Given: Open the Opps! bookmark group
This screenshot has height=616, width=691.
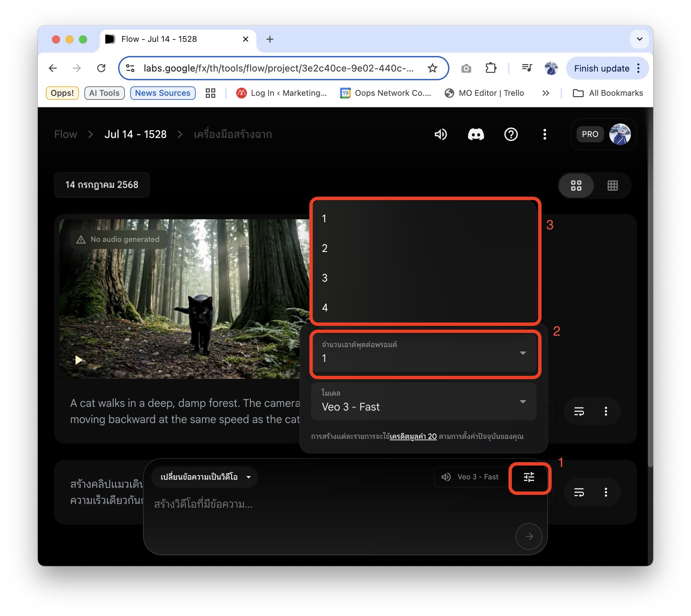Looking at the screenshot, I should tap(62, 93).
